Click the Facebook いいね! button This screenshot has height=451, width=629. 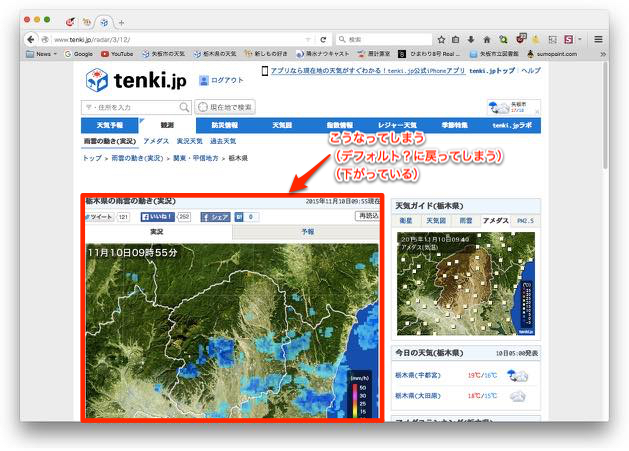click(x=158, y=216)
